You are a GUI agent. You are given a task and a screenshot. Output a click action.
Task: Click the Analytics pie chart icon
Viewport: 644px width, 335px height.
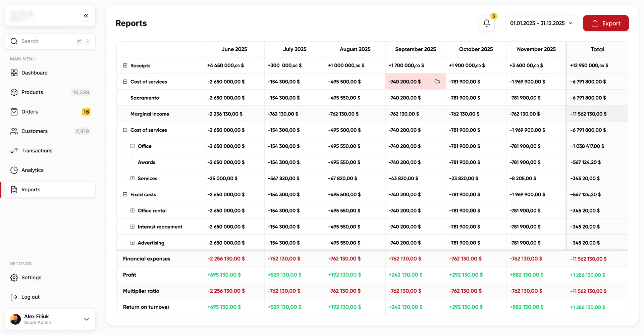[14, 170]
